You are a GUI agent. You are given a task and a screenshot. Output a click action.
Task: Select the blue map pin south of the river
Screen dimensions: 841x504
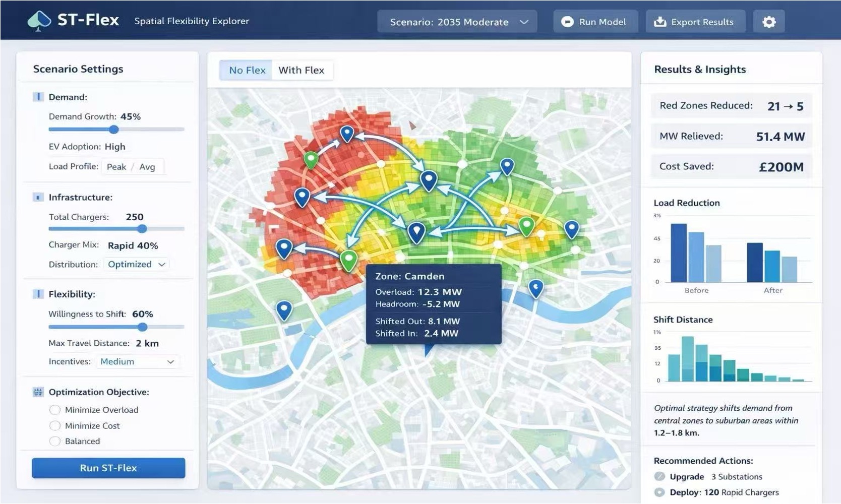[284, 310]
